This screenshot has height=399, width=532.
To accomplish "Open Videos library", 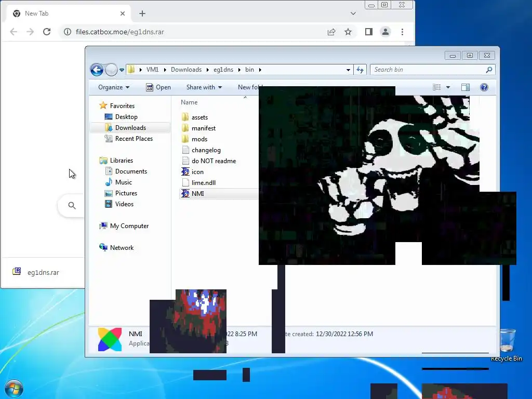I will pos(124,204).
